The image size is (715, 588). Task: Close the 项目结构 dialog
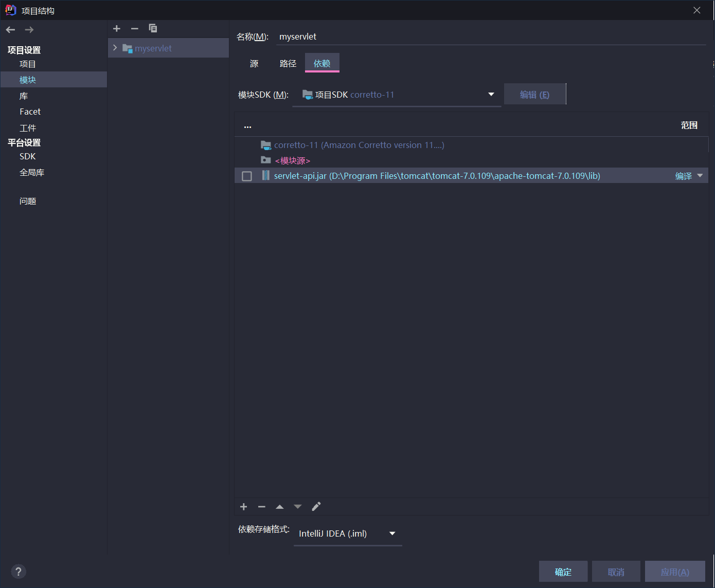tap(697, 10)
